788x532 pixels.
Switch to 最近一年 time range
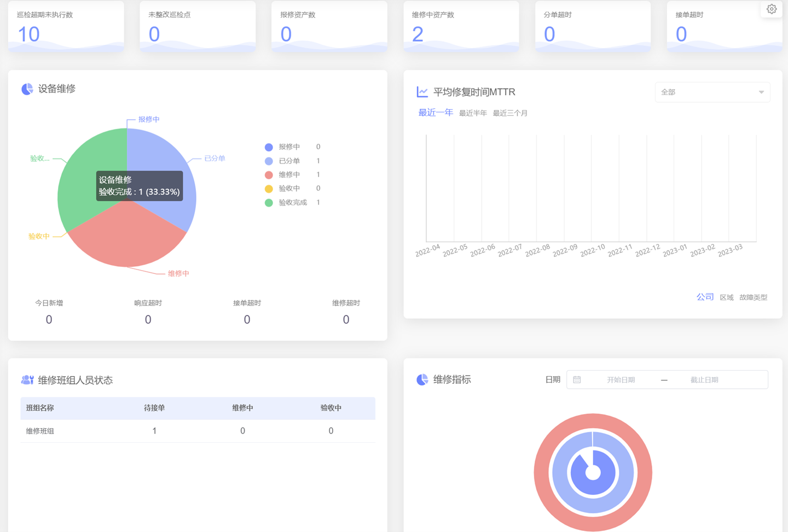(436, 113)
